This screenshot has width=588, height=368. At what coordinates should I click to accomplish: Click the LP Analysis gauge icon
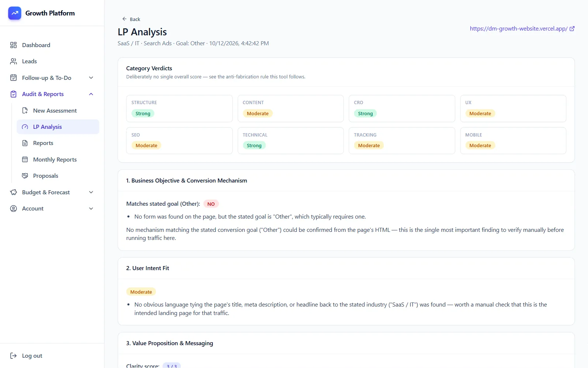click(x=25, y=127)
